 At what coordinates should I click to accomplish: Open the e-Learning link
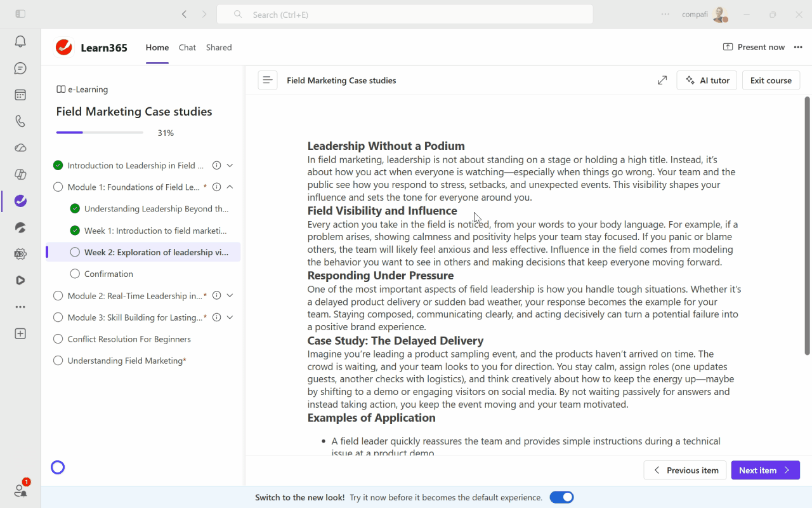[82, 90]
